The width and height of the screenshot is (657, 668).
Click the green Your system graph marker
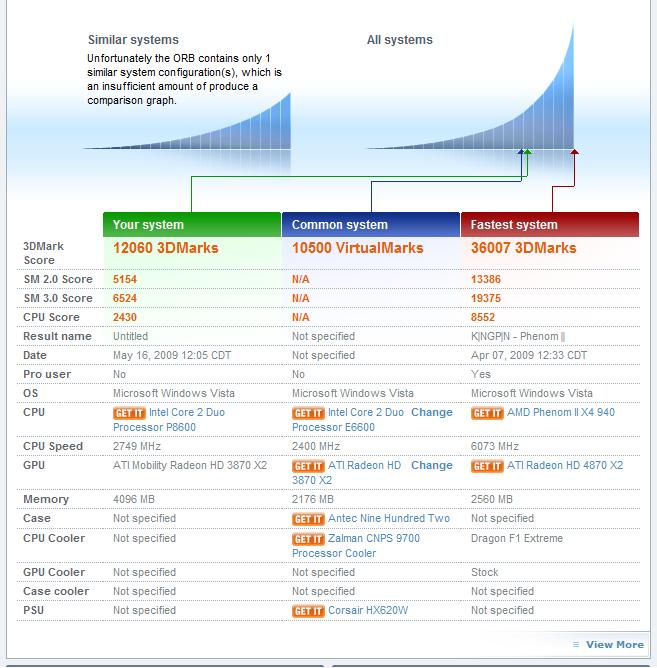528,152
